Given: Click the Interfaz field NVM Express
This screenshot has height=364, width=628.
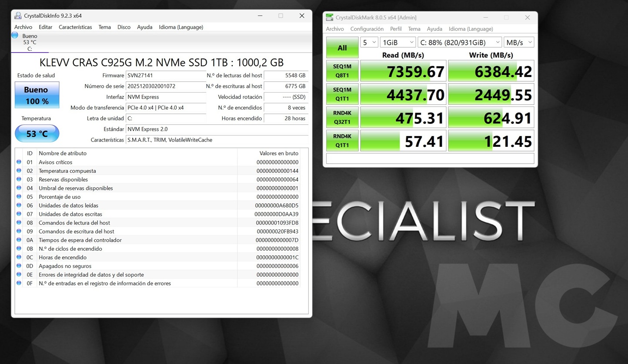Looking at the screenshot, I should click(x=166, y=97).
